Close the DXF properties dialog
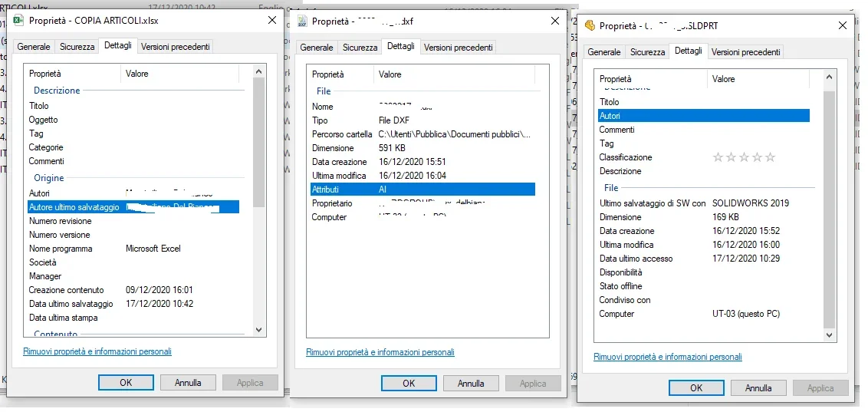Screen dimensions: 868x412 555,21
